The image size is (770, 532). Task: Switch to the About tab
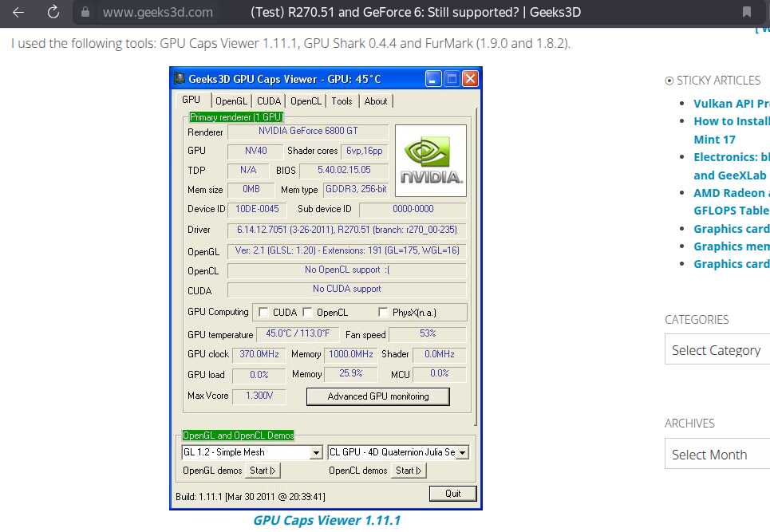376,101
